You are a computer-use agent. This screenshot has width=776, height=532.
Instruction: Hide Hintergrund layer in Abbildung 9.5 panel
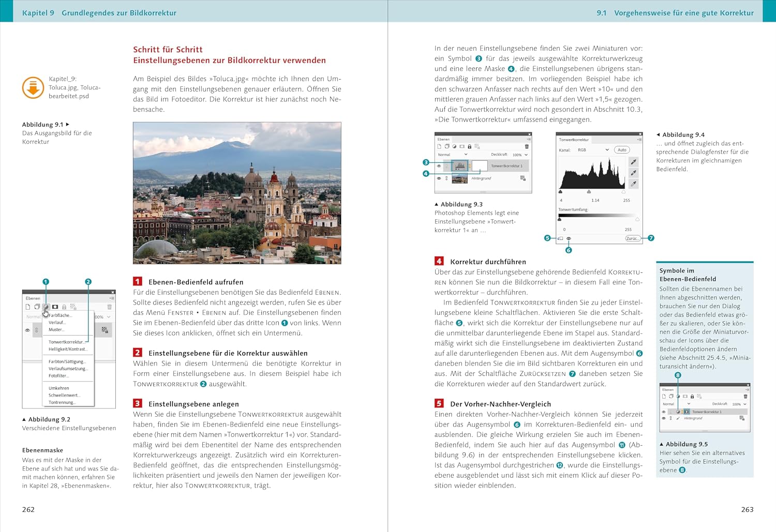tap(664, 418)
